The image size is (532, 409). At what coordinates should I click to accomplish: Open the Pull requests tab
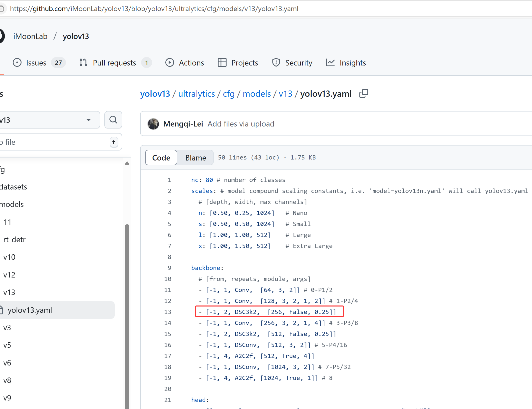point(115,62)
